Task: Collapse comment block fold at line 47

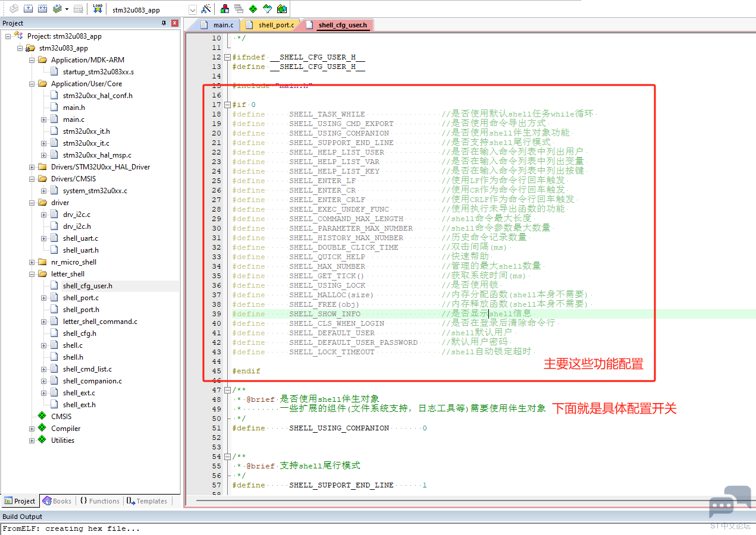Action: click(227, 390)
